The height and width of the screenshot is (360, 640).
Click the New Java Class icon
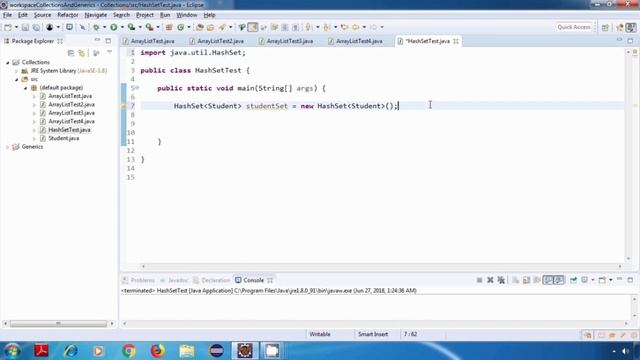(x=181, y=27)
